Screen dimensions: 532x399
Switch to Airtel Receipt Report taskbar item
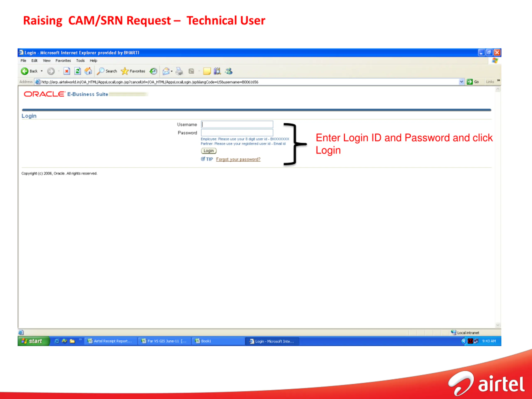point(111,341)
